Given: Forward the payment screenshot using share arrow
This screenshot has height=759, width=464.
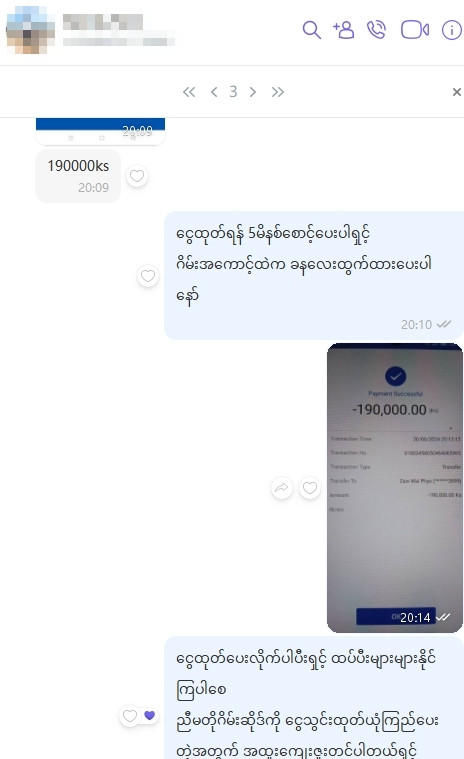Looking at the screenshot, I should tap(282, 488).
